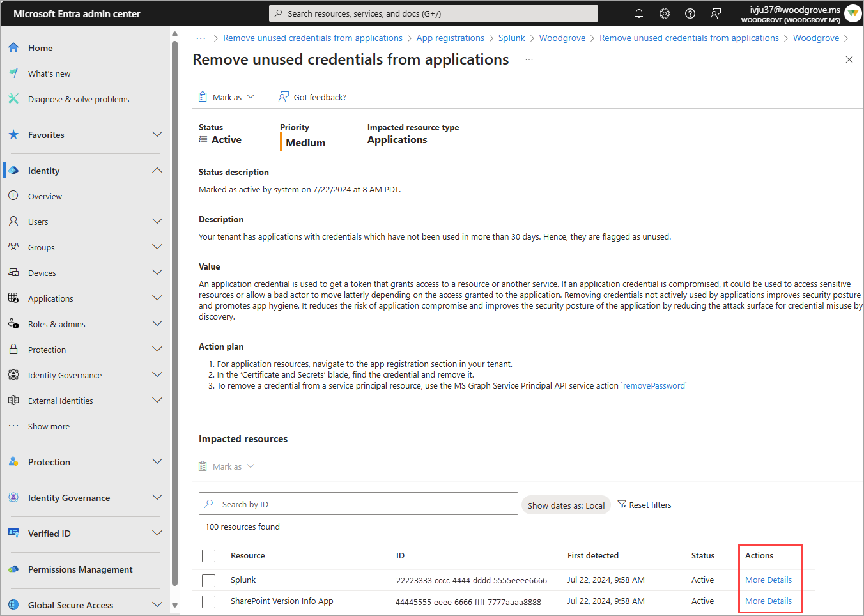Click the Users person icon
This screenshot has height=616, width=864.
click(13, 222)
